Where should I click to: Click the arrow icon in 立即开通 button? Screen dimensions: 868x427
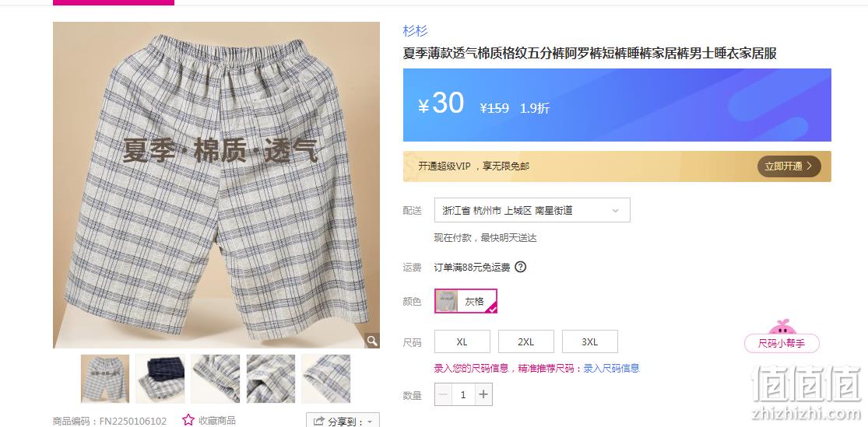tap(810, 166)
